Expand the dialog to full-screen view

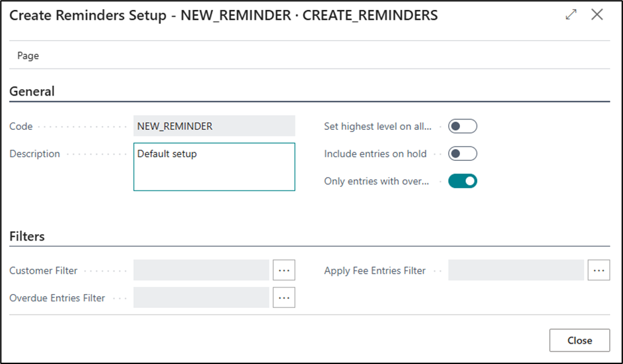(x=572, y=15)
